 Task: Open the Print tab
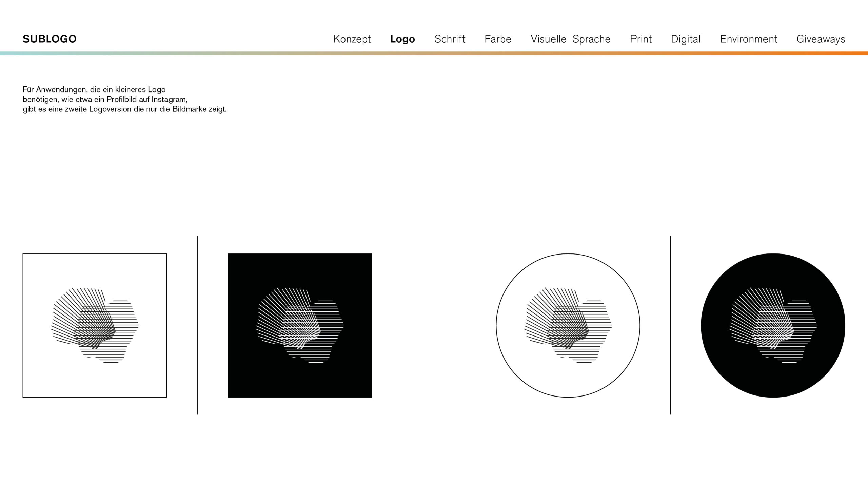pyautogui.click(x=640, y=39)
